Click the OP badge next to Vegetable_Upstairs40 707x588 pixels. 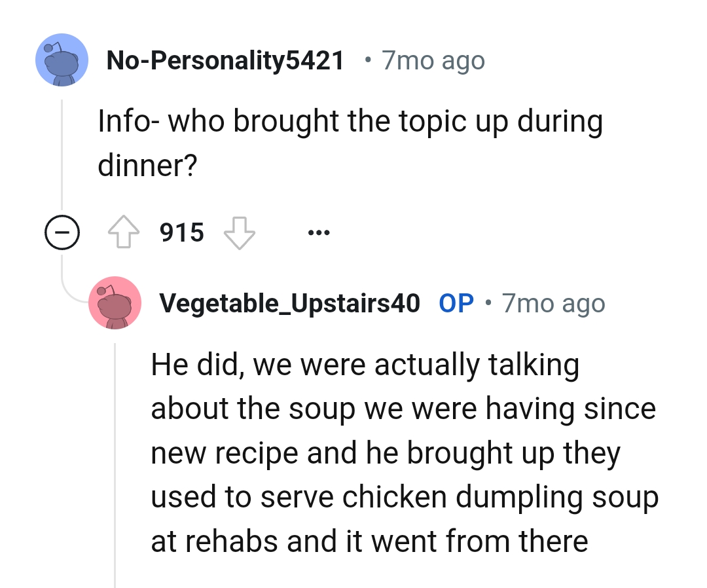(456, 303)
